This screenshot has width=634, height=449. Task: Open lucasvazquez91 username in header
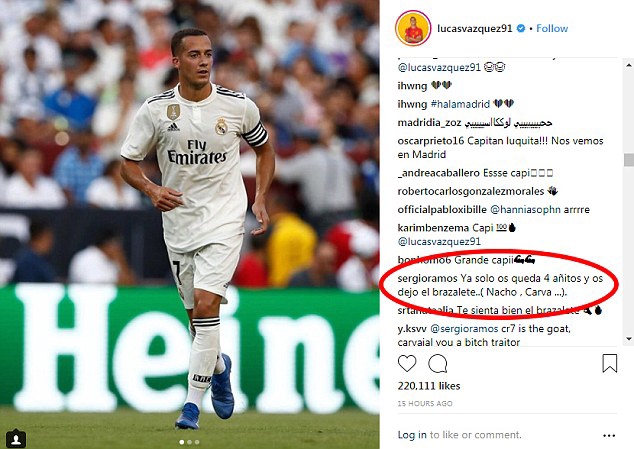(x=475, y=28)
